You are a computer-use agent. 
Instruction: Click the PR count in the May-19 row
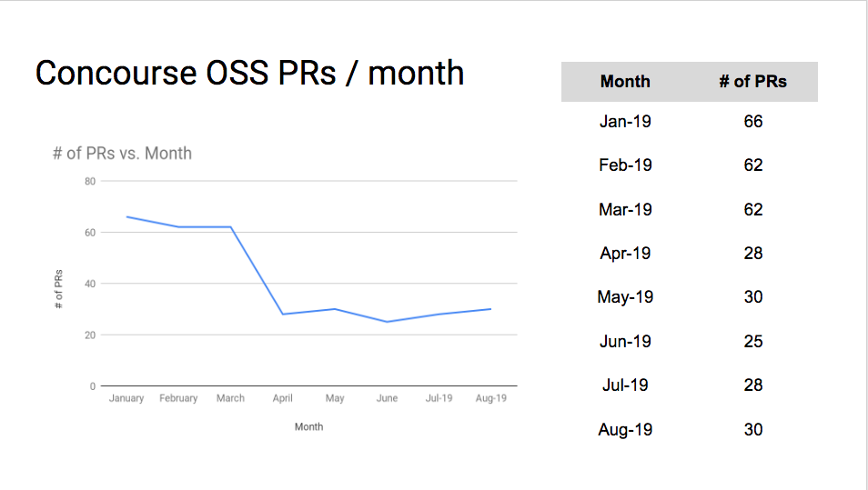[752, 297]
